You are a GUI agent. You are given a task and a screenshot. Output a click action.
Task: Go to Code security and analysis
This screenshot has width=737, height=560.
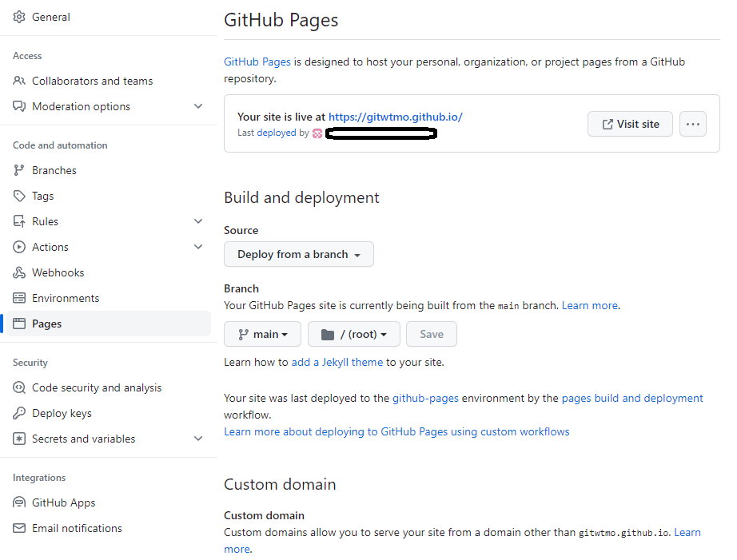97,387
